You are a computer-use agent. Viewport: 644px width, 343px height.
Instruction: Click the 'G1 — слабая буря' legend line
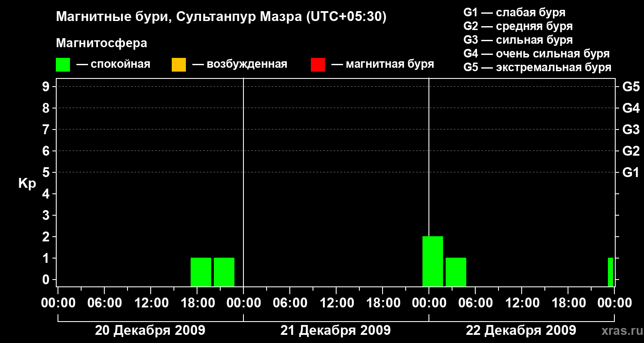[x=514, y=12]
